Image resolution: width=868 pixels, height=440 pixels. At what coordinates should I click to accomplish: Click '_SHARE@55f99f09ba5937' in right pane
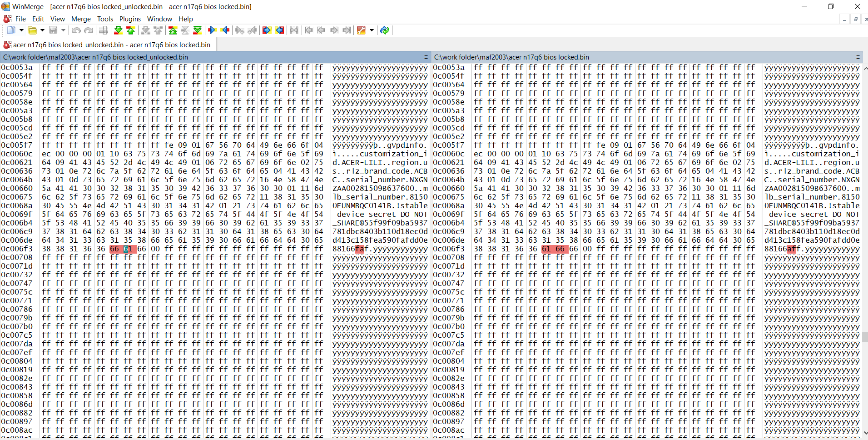click(812, 223)
